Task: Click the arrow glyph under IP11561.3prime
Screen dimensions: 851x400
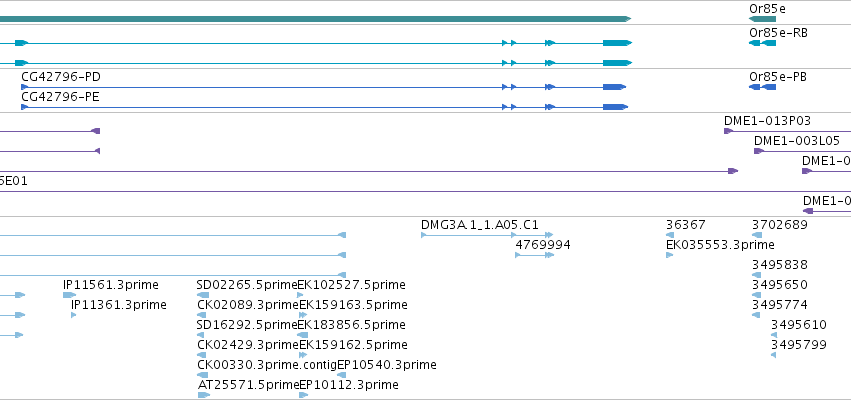Action: (x=69, y=295)
